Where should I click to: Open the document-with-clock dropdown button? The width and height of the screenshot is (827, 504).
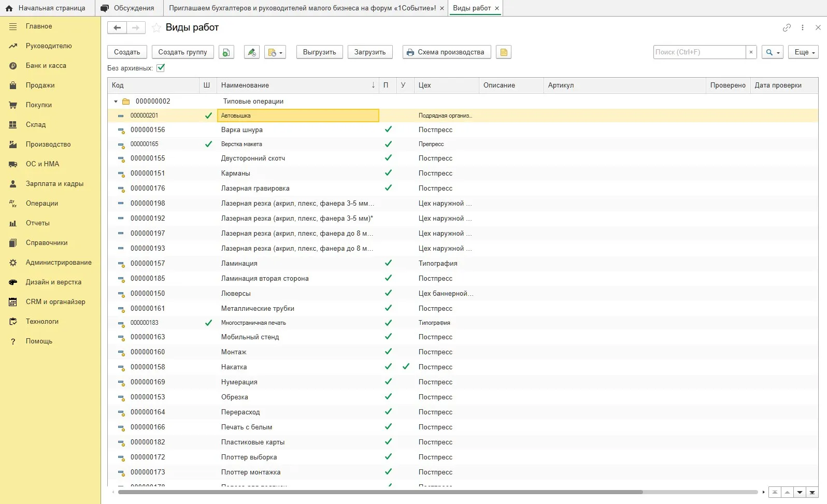click(275, 52)
